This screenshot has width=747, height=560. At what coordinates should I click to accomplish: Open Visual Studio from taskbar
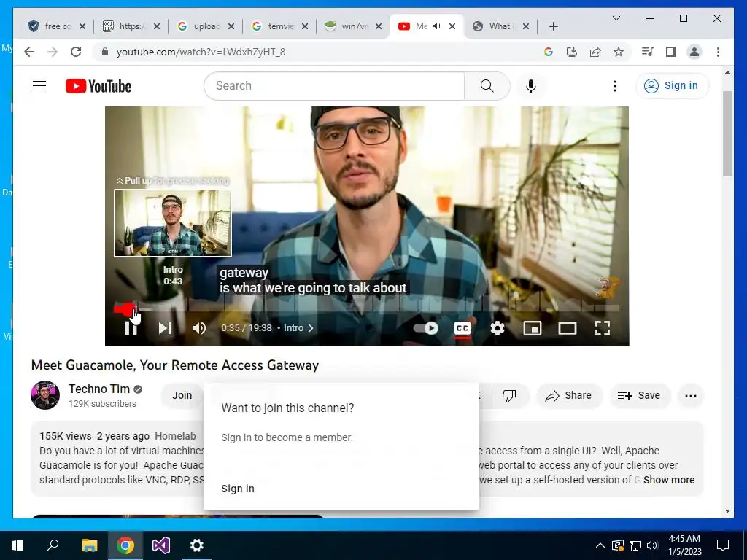click(x=161, y=545)
